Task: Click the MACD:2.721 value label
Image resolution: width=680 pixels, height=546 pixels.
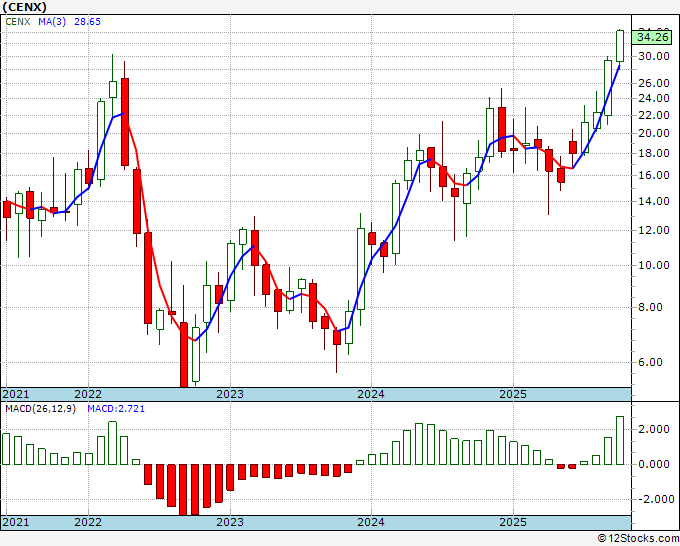Action: 116,409
